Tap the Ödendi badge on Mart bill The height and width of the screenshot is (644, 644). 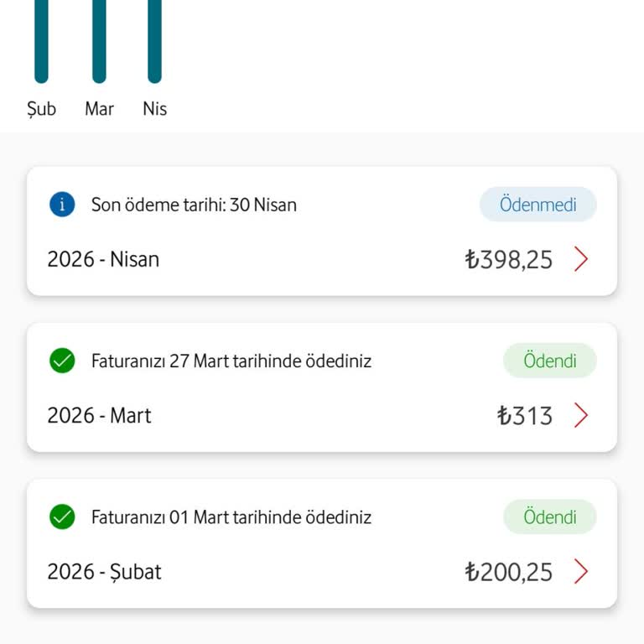click(x=549, y=361)
